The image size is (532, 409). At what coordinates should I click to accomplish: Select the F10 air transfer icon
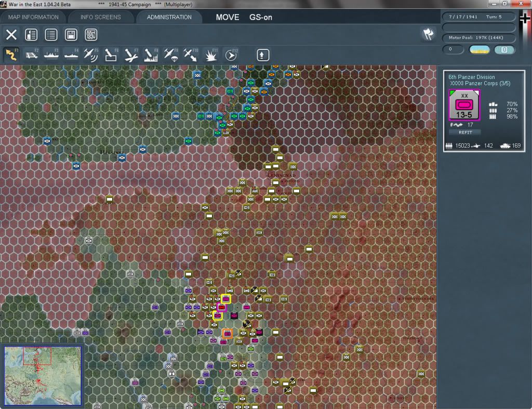[191, 55]
